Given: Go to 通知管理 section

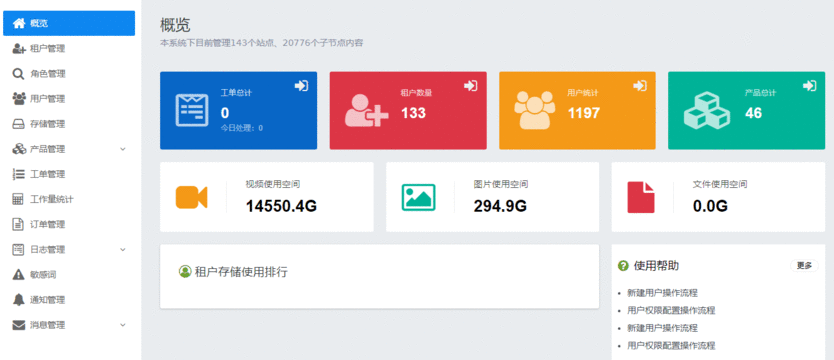Looking at the screenshot, I should pyautogui.click(x=69, y=299).
